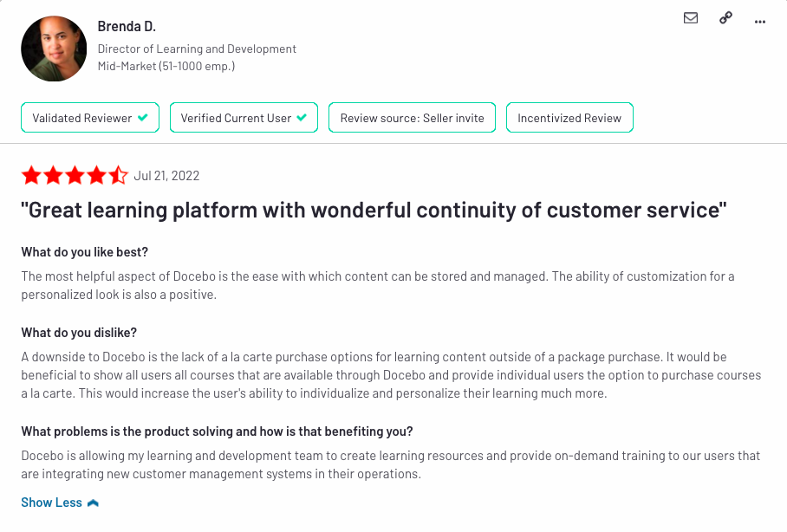Select the Verified Current User badge
The width and height of the screenshot is (787, 532).
click(244, 118)
